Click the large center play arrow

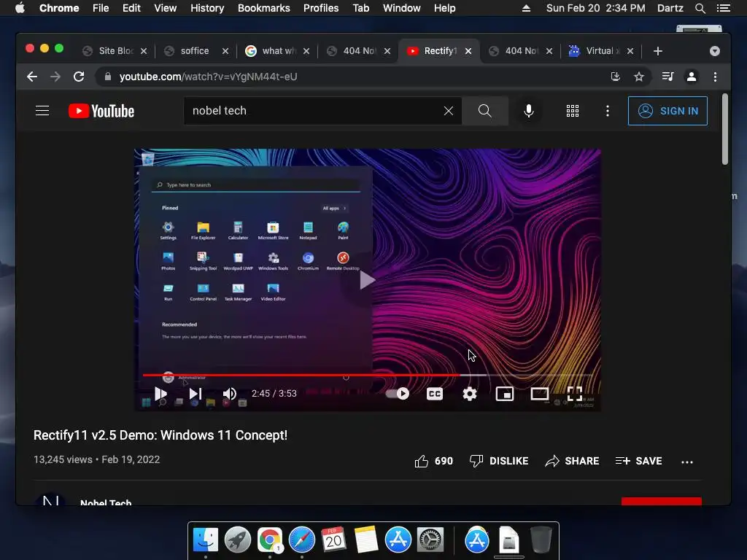[x=366, y=280]
